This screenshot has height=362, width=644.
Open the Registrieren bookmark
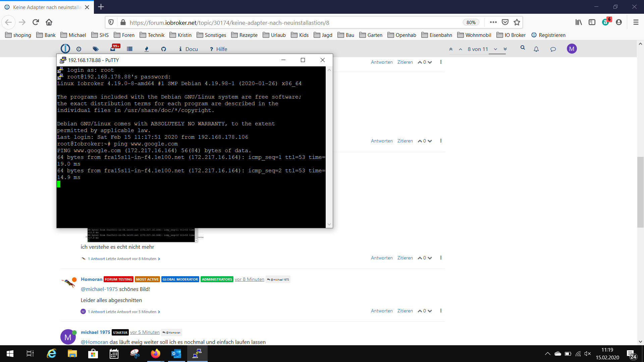click(x=548, y=35)
